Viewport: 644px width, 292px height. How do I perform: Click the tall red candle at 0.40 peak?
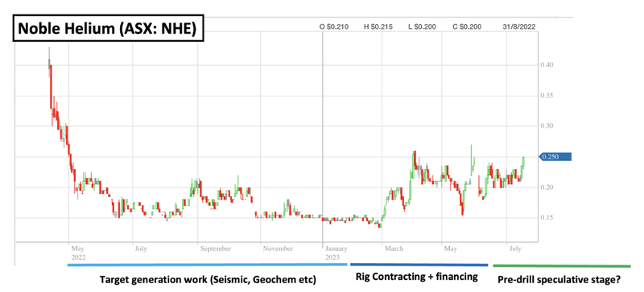pos(51,86)
